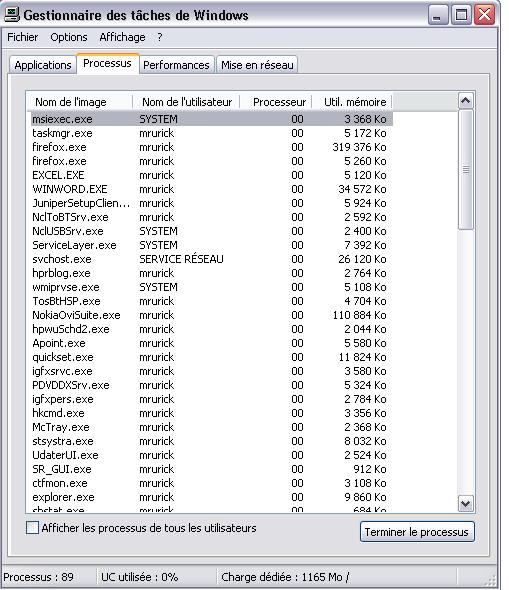Select the wmiprvse.exe process
The width and height of the screenshot is (509, 590).
(x=211, y=287)
